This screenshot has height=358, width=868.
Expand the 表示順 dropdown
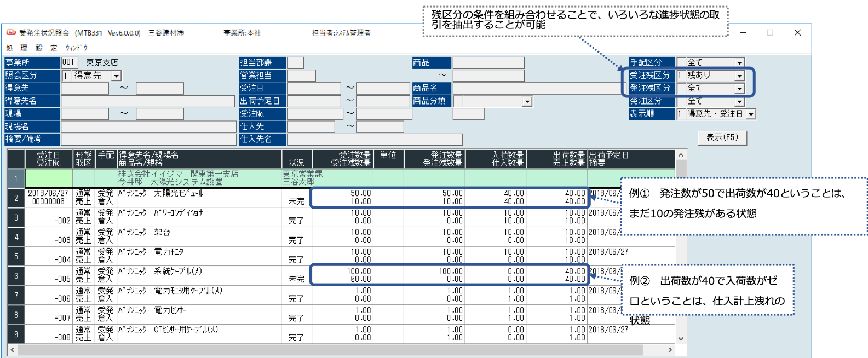click(x=751, y=114)
